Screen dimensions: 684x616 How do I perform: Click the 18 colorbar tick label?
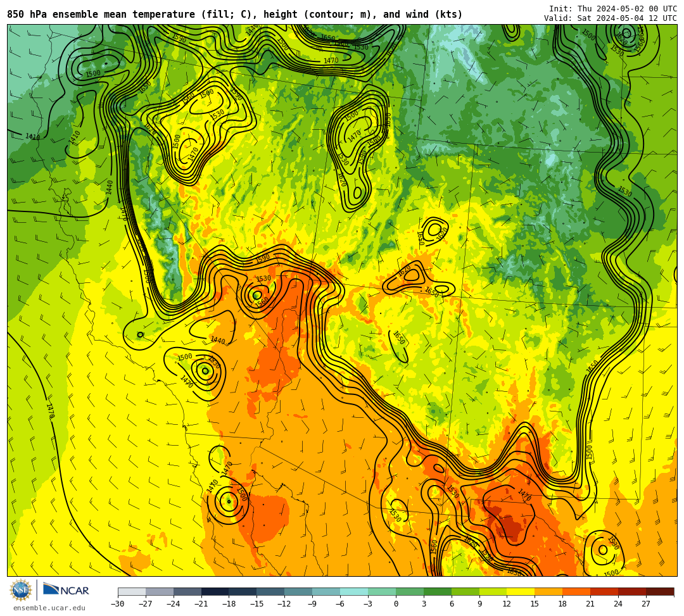pos(563,604)
